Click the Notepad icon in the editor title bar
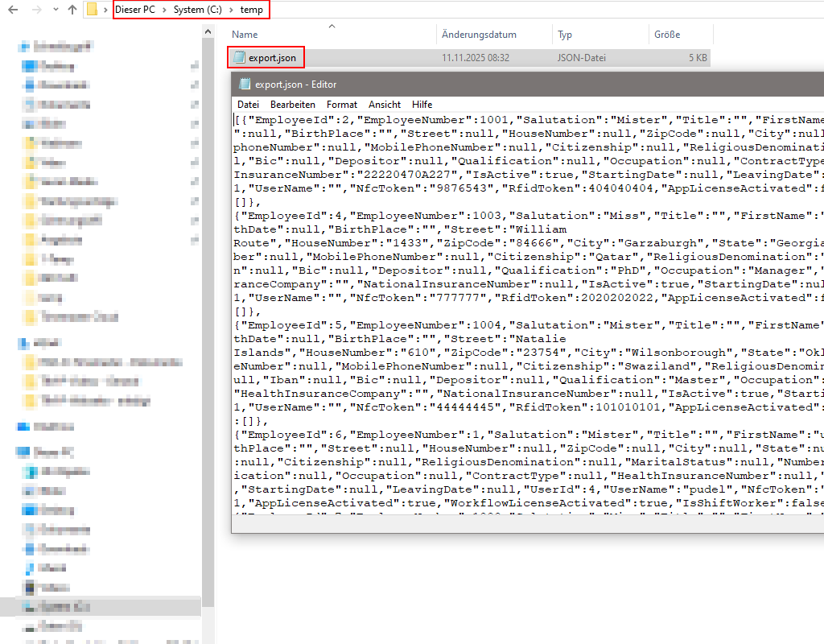The image size is (824, 644). tap(243, 84)
